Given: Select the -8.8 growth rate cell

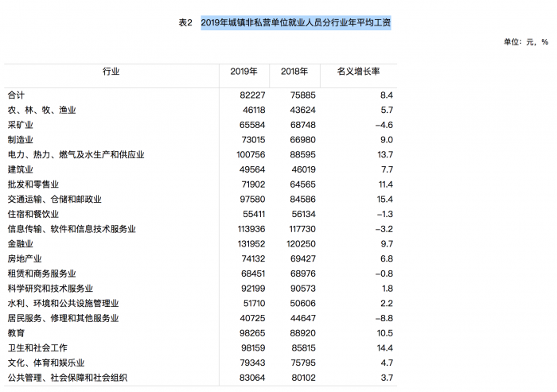Looking at the screenshot, I should point(384,318).
